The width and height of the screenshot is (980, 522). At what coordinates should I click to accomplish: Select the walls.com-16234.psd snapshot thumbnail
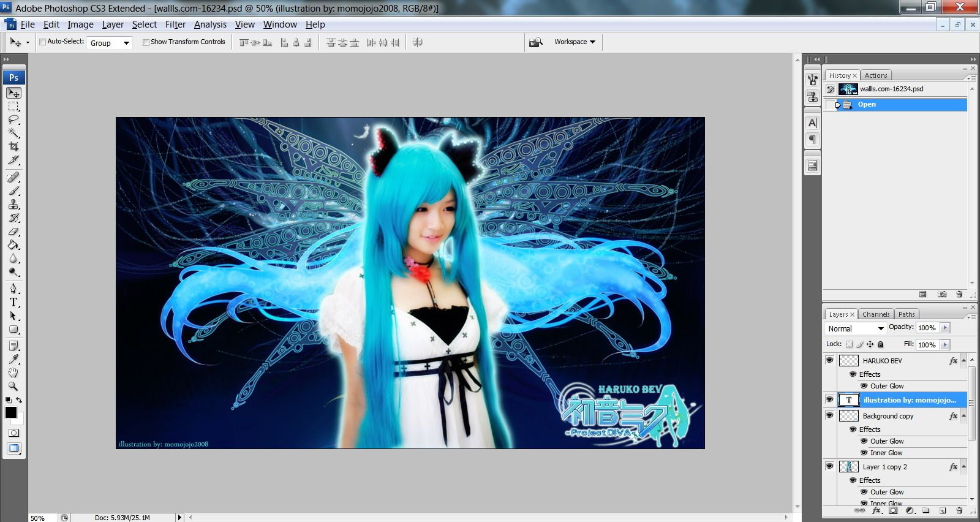(848, 89)
